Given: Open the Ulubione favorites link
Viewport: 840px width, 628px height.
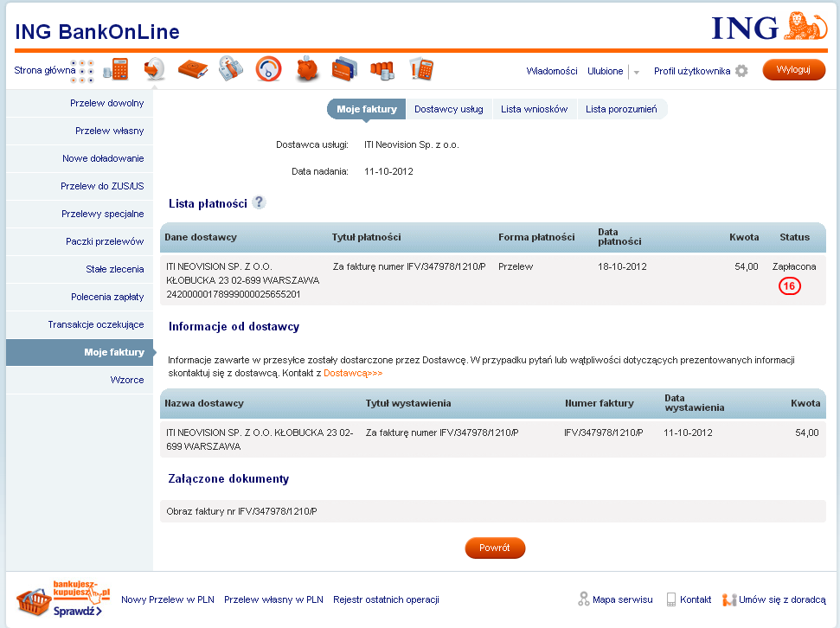Looking at the screenshot, I should point(606,71).
